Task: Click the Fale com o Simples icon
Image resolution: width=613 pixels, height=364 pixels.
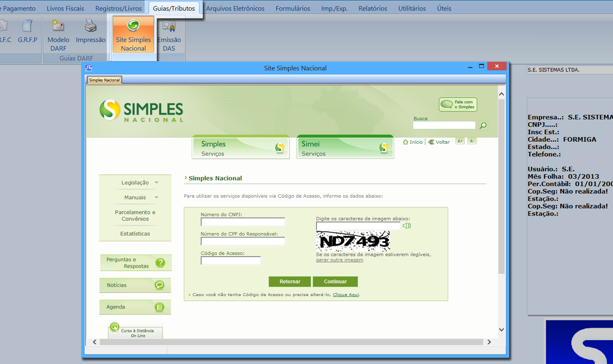Action: click(x=458, y=104)
